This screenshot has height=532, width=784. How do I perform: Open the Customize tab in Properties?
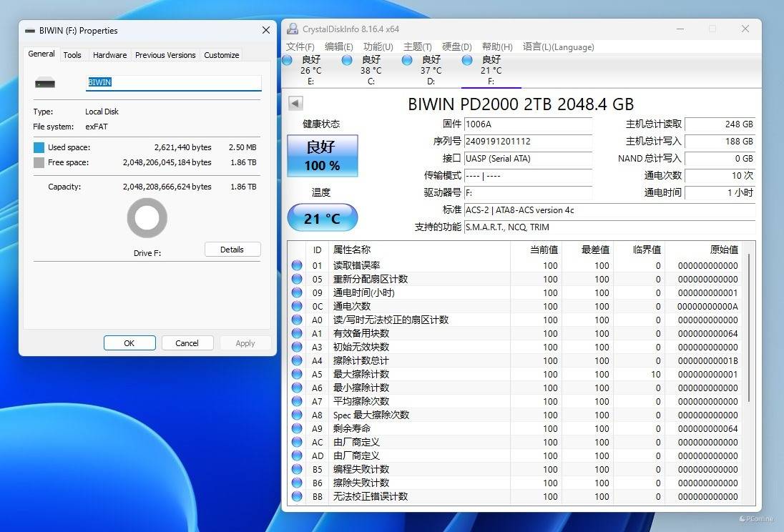pos(222,55)
